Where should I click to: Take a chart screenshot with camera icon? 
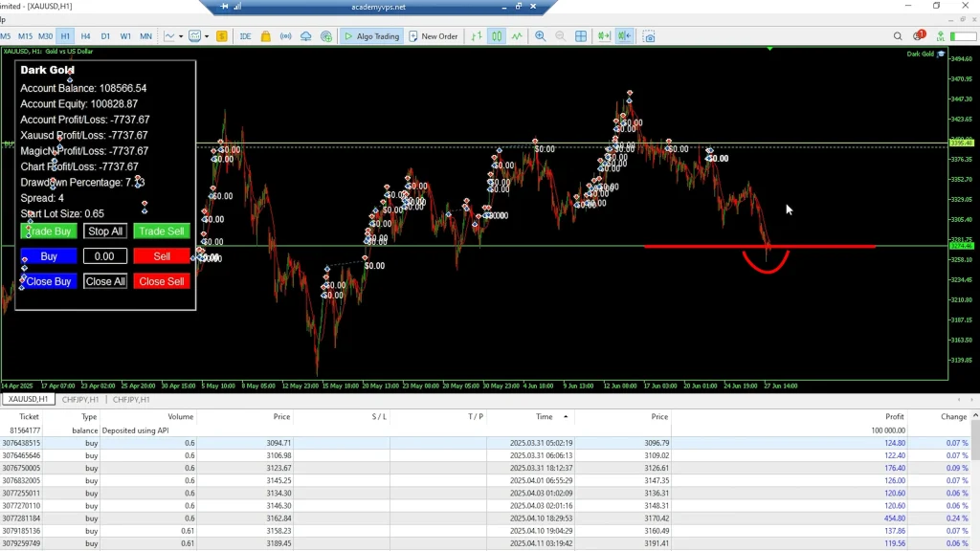point(649,36)
